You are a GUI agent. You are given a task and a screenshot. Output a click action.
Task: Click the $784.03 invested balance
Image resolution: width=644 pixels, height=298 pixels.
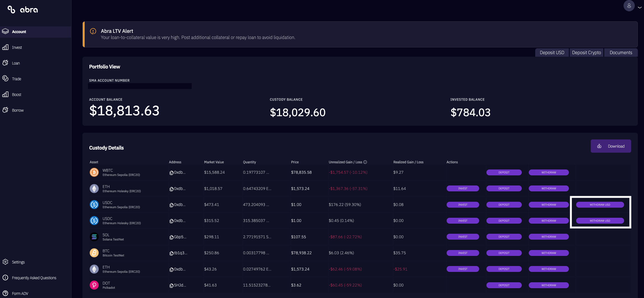coord(470,112)
